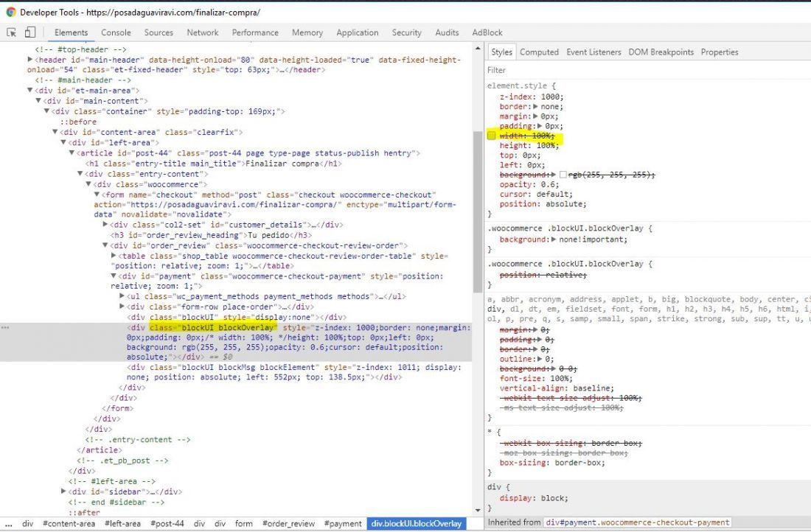Collapse the article#post-44 node
The height and width of the screenshot is (532, 811).
(x=72, y=153)
